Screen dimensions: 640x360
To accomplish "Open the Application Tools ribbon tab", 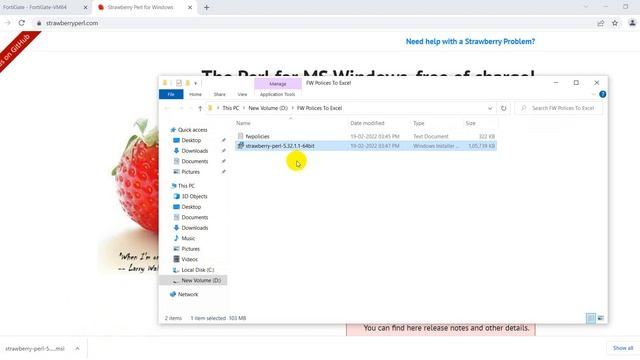I will [278, 94].
